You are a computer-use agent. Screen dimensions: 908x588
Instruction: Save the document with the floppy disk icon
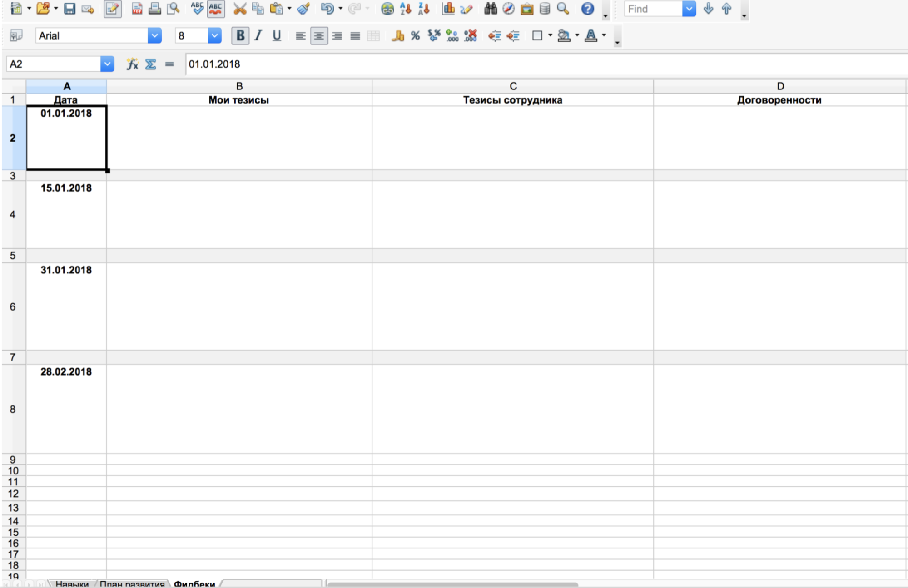(x=69, y=9)
